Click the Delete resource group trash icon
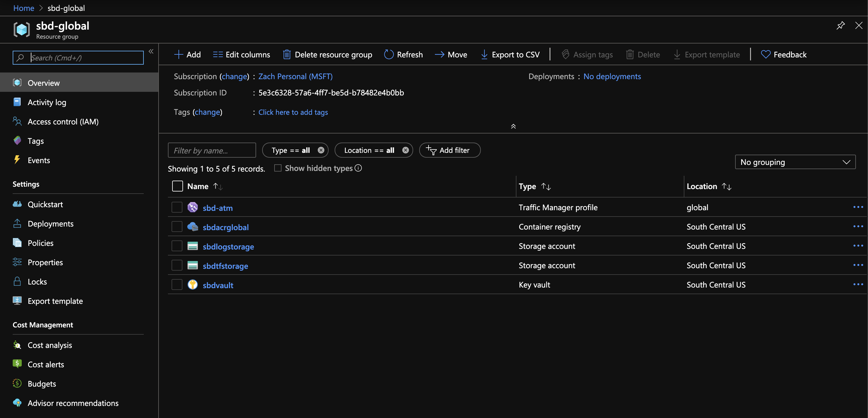 pos(286,54)
